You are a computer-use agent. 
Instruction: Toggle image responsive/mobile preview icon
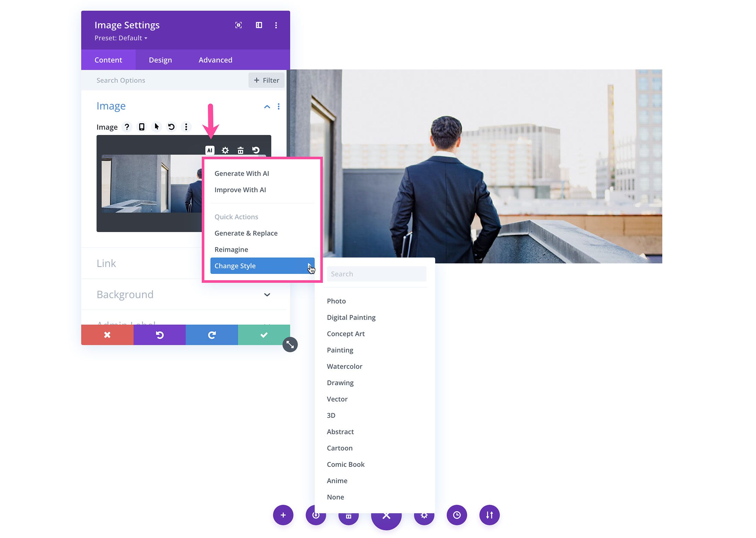[x=142, y=127]
